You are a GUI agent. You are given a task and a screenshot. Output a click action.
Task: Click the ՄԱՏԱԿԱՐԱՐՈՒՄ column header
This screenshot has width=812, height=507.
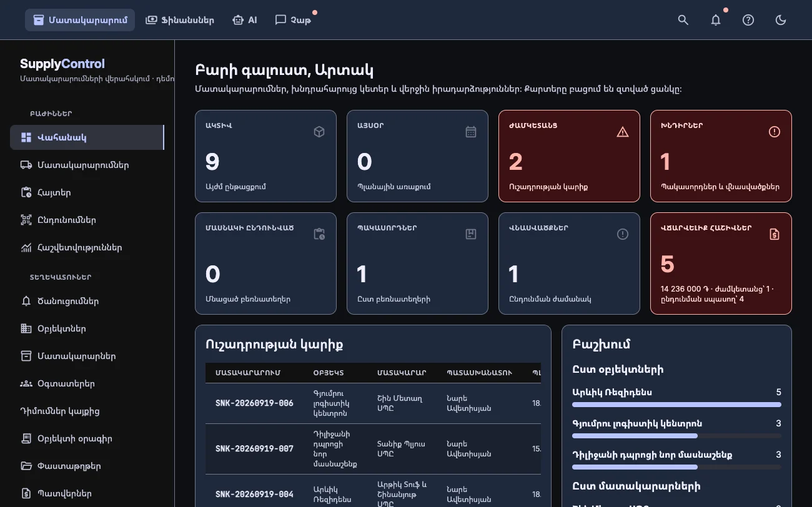click(x=248, y=373)
